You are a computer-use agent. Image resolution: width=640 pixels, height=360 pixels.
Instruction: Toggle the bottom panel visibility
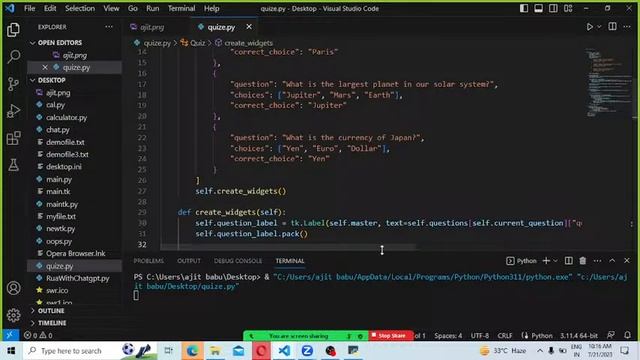point(539,8)
